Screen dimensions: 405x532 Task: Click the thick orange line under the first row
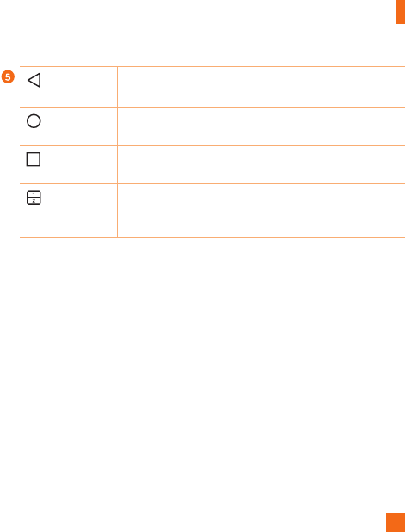point(212,107)
